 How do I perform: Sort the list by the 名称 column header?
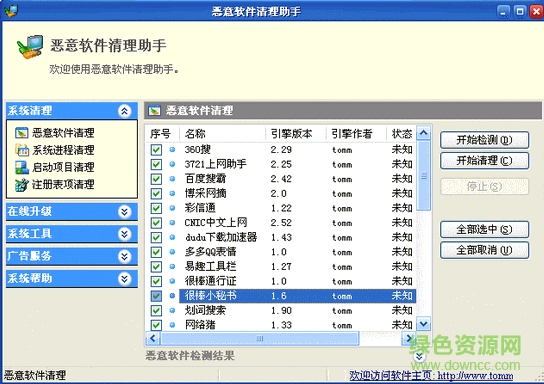click(x=222, y=134)
